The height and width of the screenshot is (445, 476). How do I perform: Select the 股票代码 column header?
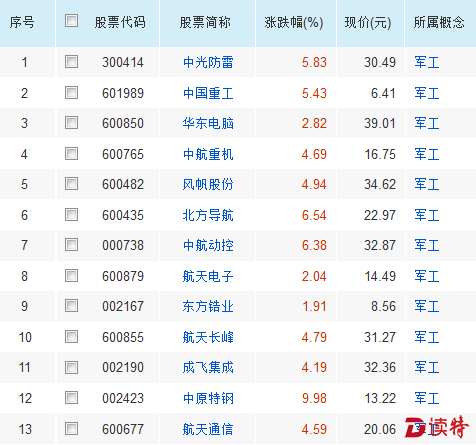coord(120,22)
